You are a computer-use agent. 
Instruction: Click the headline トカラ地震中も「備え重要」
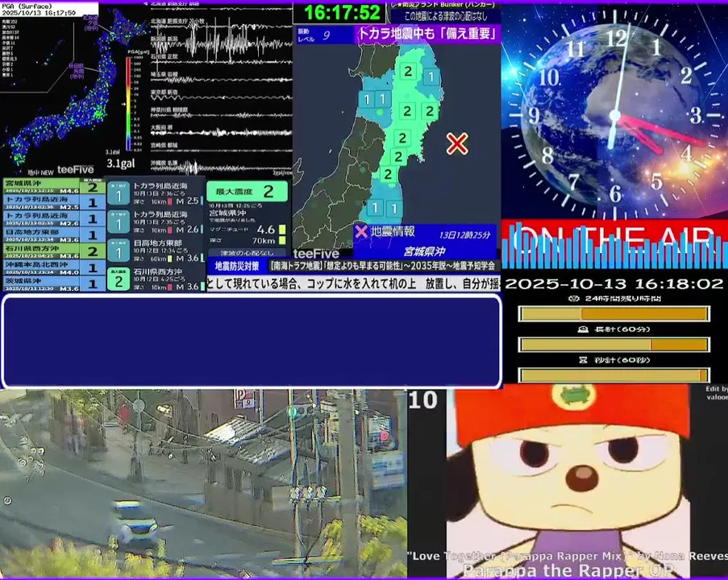[428, 34]
